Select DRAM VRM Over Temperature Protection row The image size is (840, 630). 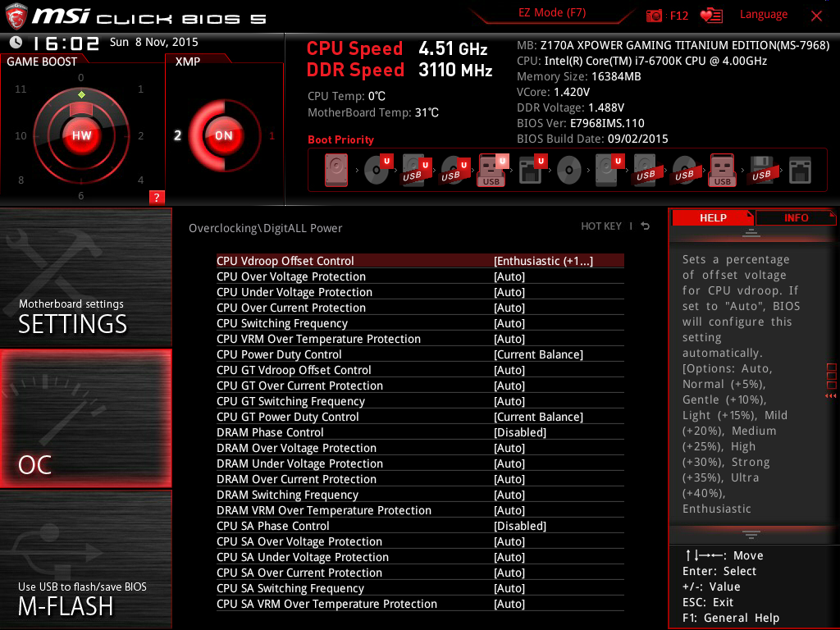[x=420, y=510]
